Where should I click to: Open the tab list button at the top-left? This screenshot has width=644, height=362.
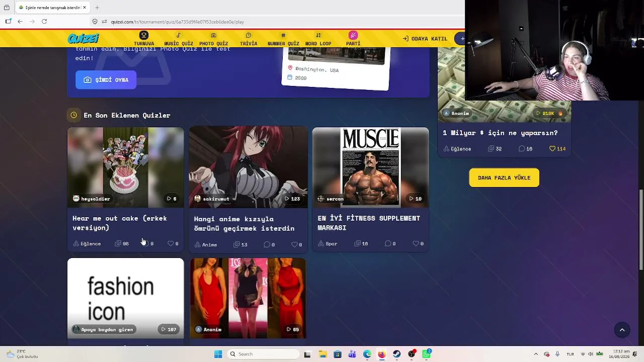(x=7, y=8)
